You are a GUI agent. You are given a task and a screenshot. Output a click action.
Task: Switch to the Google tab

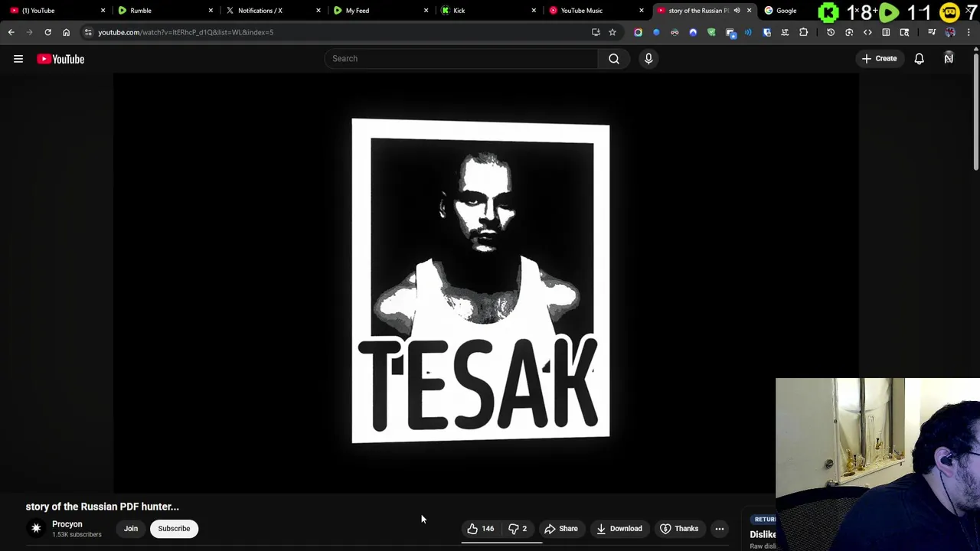786,11
